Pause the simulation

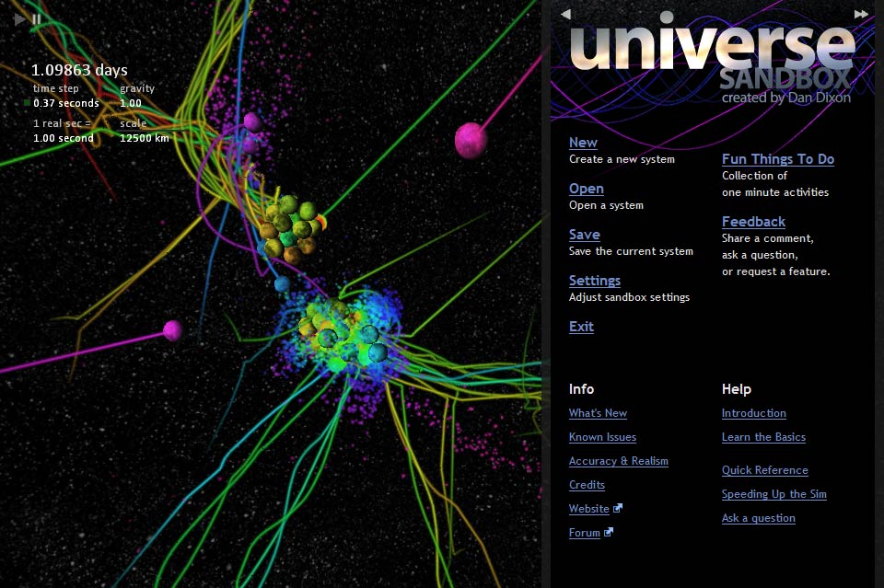(x=37, y=19)
